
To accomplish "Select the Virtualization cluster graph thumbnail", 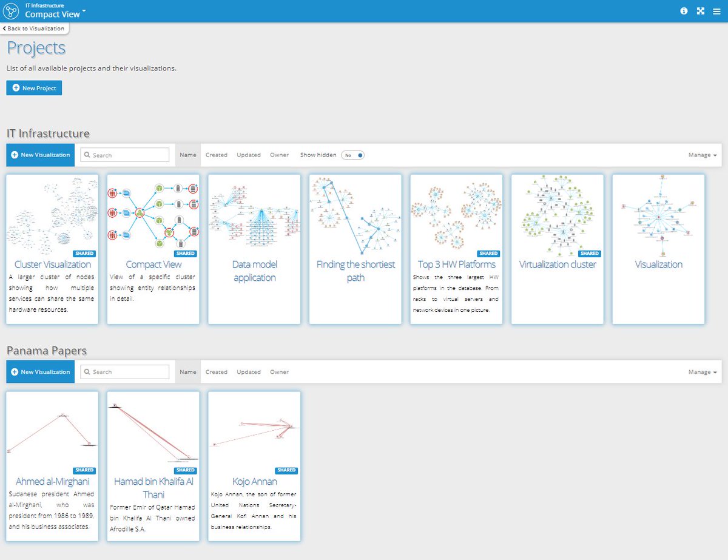I will [558, 217].
